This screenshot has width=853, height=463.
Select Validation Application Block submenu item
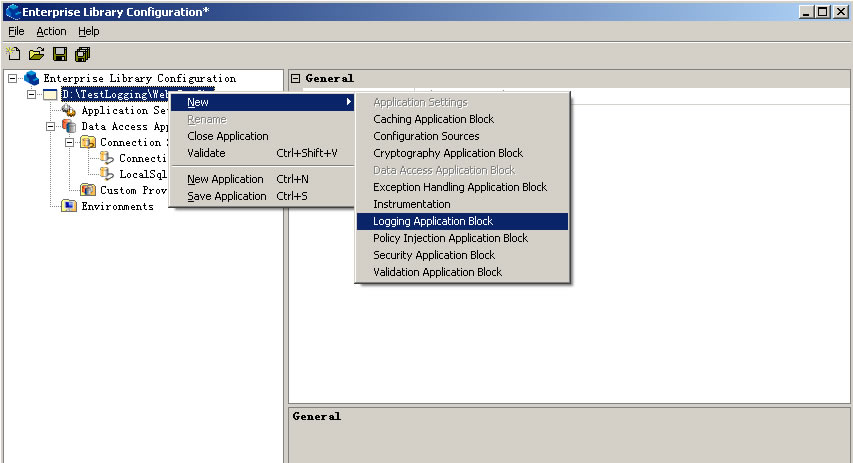click(x=462, y=271)
